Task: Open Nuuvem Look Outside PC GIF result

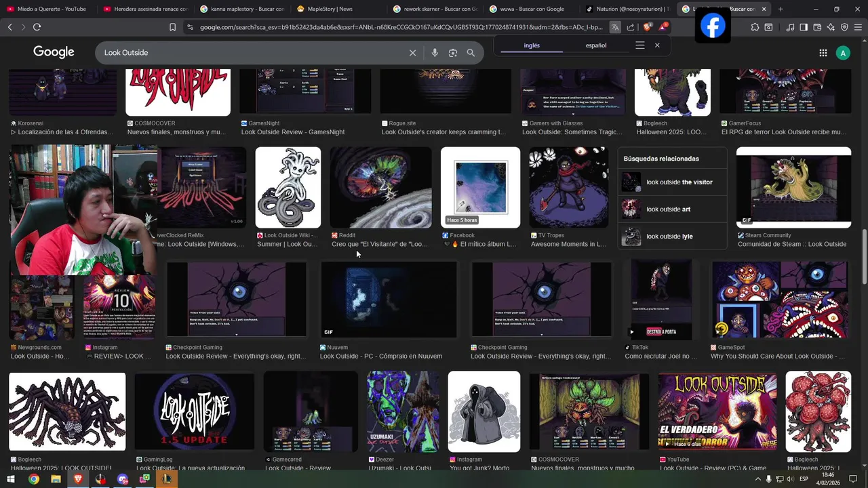Action: [x=389, y=300]
